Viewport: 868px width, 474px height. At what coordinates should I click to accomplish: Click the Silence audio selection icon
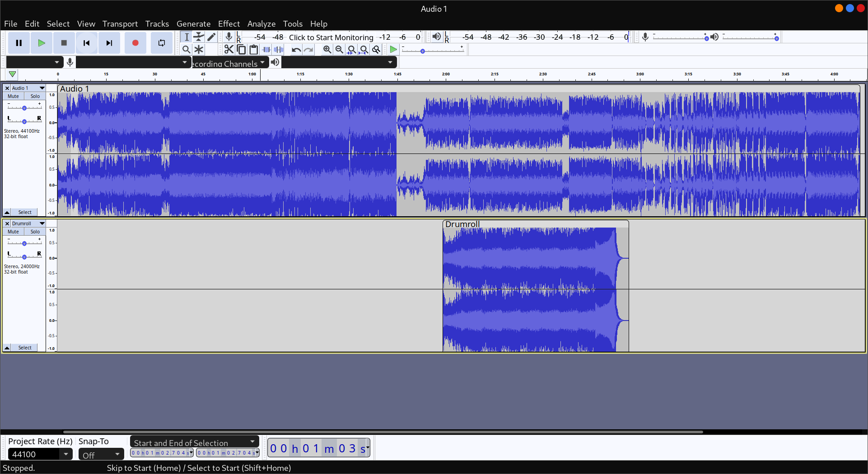279,50
